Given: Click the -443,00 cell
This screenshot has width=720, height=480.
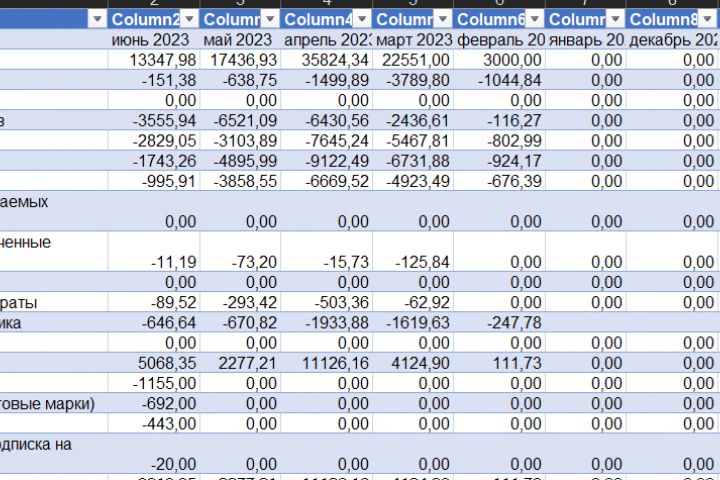Looking at the screenshot, I should (x=154, y=424).
